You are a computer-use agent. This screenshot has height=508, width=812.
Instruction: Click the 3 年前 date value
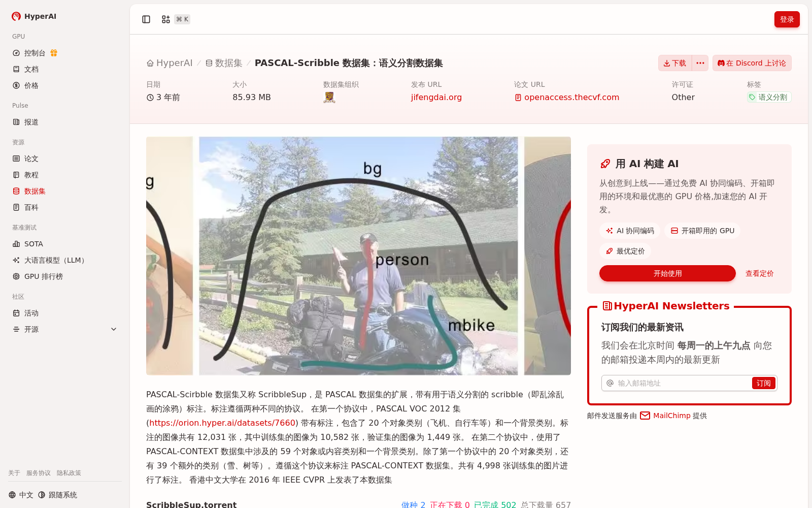(163, 97)
